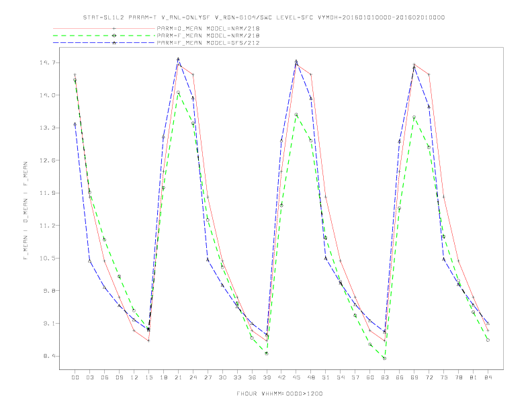532x411 pixels.
Task: Click forecast hour label 00 on x-axis
Action: 75,377
